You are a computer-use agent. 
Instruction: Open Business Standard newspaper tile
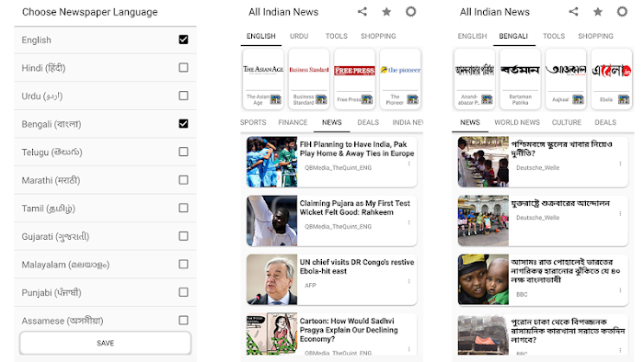309,79
